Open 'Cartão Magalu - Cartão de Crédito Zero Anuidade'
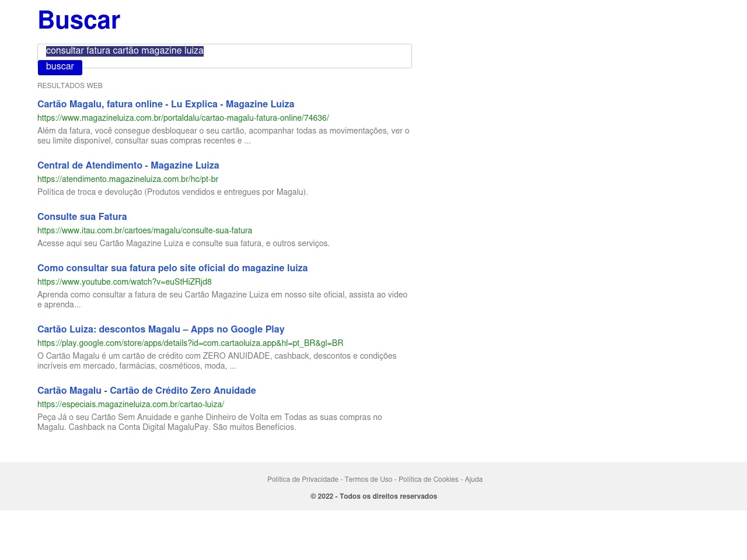 [146, 391]
